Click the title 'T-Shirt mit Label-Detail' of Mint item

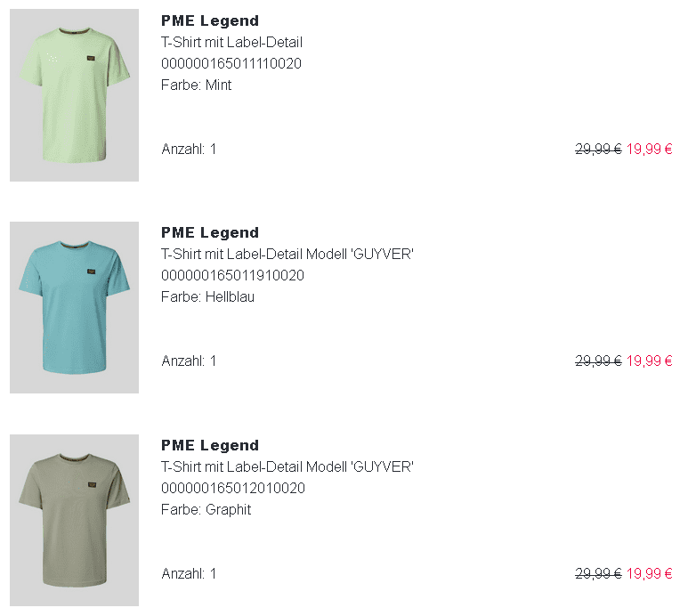coord(231,42)
